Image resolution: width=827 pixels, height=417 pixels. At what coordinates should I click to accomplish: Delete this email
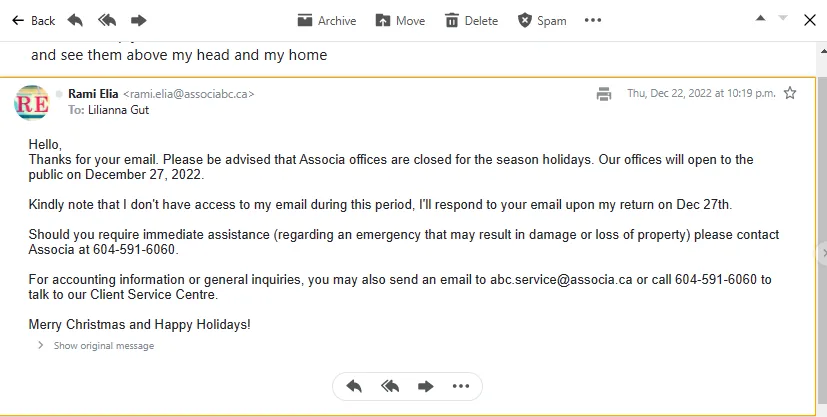click(472, 21)
